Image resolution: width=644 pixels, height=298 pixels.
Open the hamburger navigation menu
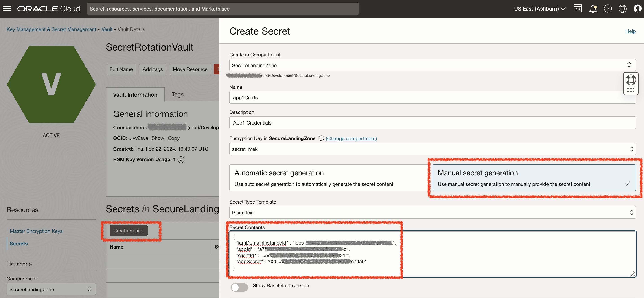[x=7, y=9]
